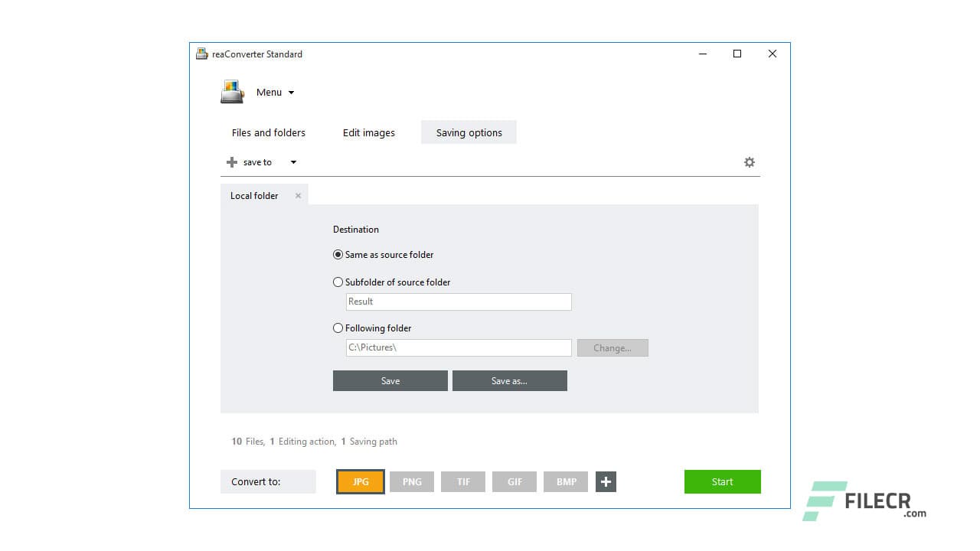Open the Edit images tab
The width and height of the screenshot is (980, 551).
coord(368,132)
